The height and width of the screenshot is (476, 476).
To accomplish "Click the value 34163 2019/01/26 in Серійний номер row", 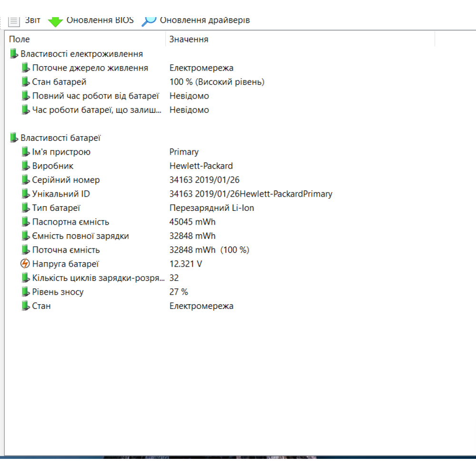I will click(x=204, y=180).
